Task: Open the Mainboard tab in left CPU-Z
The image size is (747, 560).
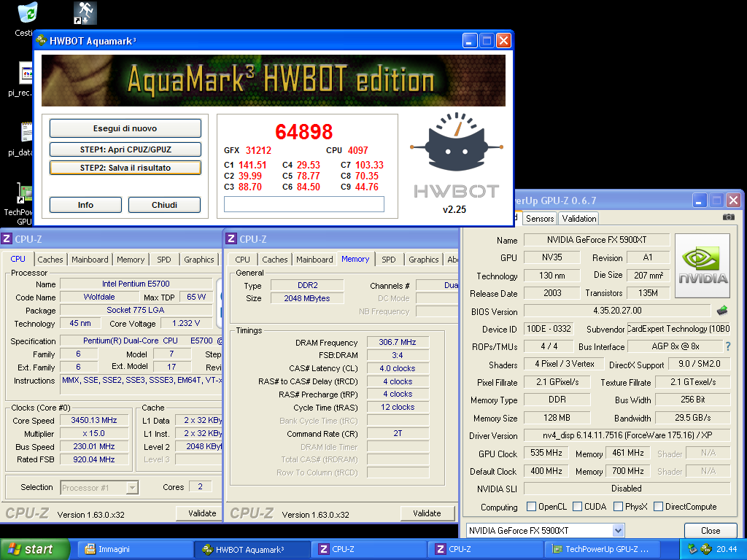Action: 90,260
